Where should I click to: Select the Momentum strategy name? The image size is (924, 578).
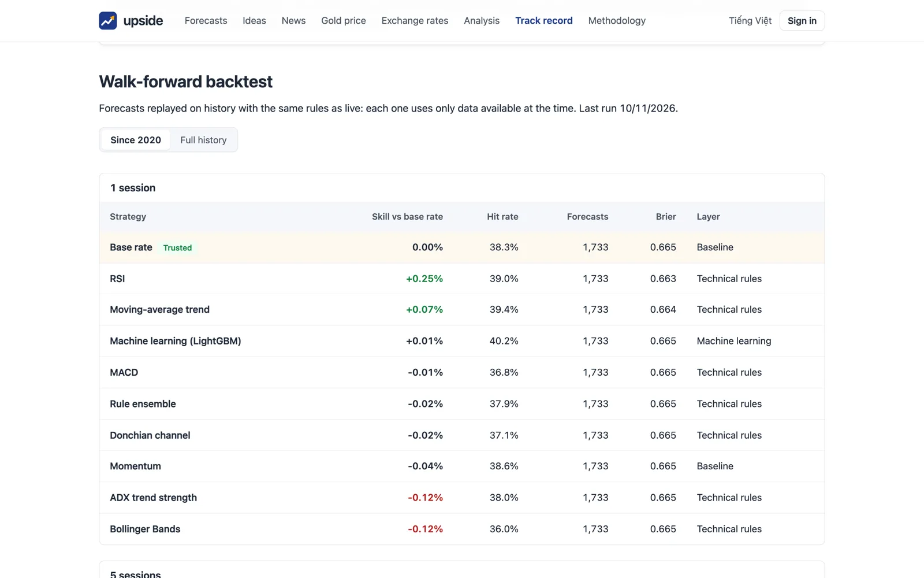(x=136, y=466)
